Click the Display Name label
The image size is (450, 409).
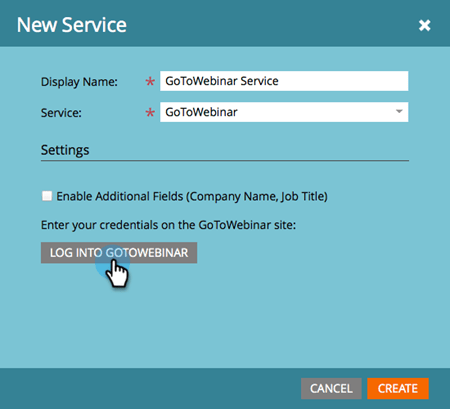(x=79, y=82)
